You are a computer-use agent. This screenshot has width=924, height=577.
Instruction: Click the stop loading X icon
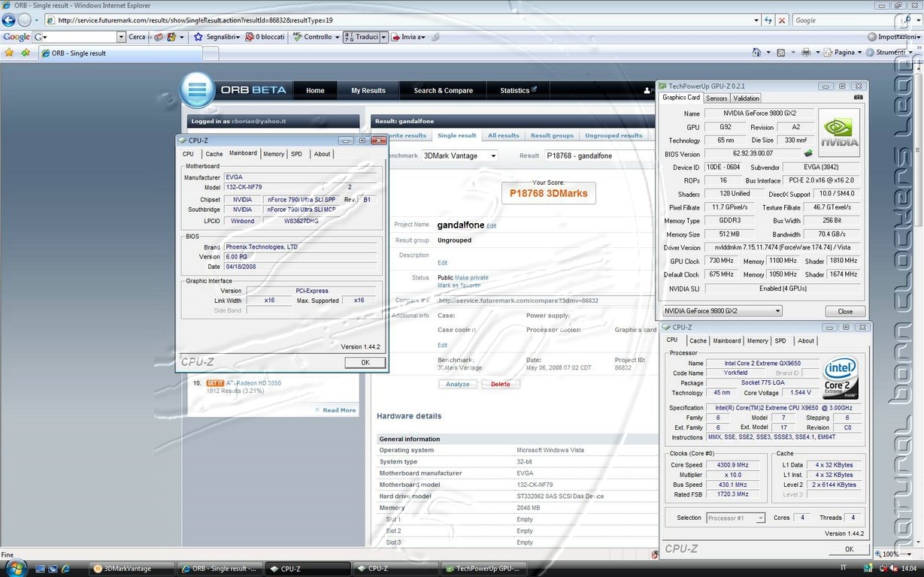(783, 20)
